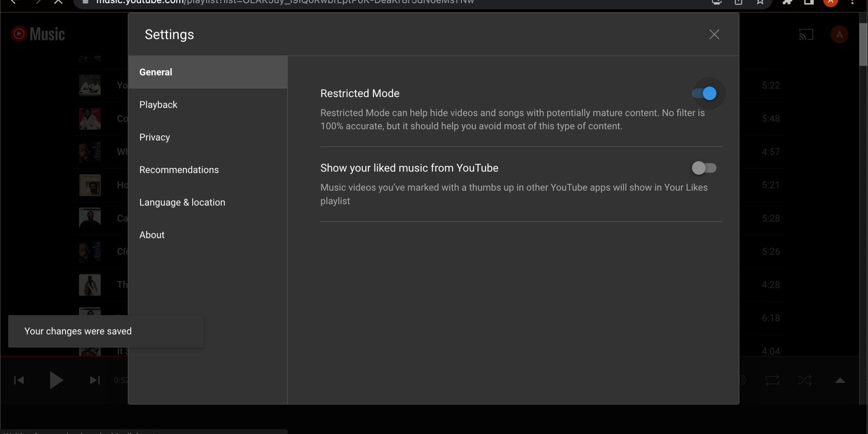The height and width of the screenshot is (434, 868).
Task: Select the General settings tab
Action: 156,72
